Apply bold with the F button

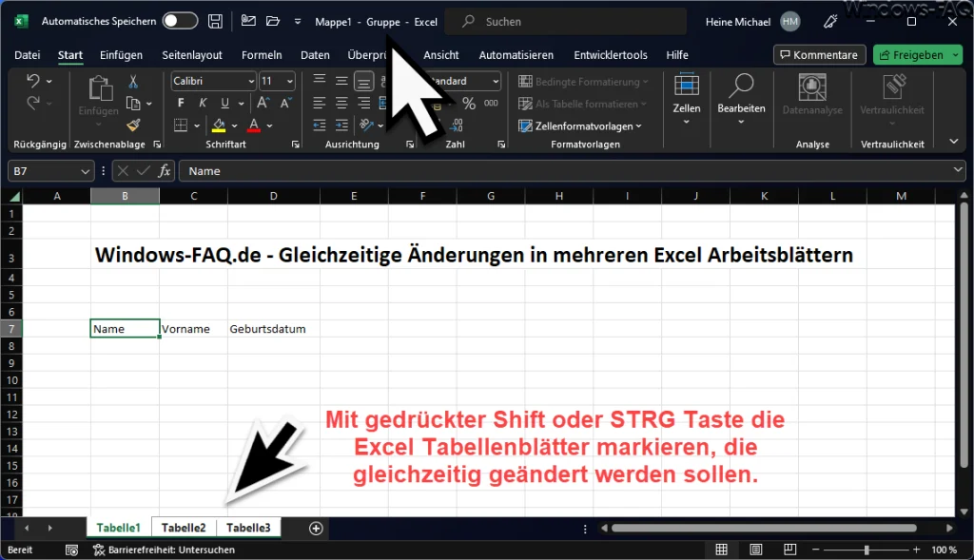pos(181,103)
